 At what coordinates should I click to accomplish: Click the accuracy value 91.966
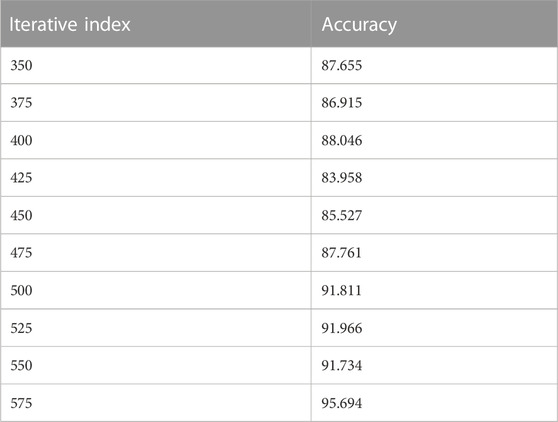click(342, 328)
